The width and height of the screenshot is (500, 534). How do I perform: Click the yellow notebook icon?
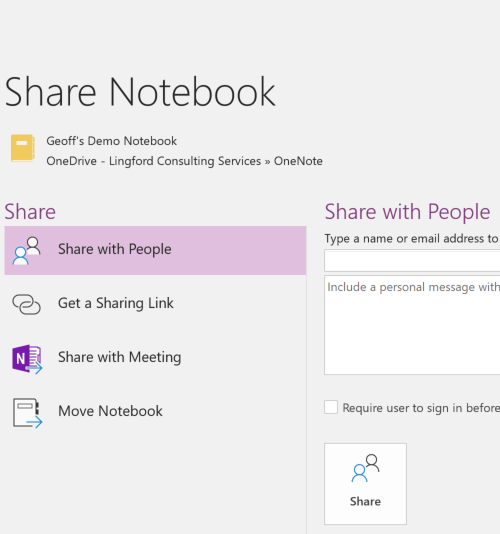pyautogui.click(x=23, y=148)
